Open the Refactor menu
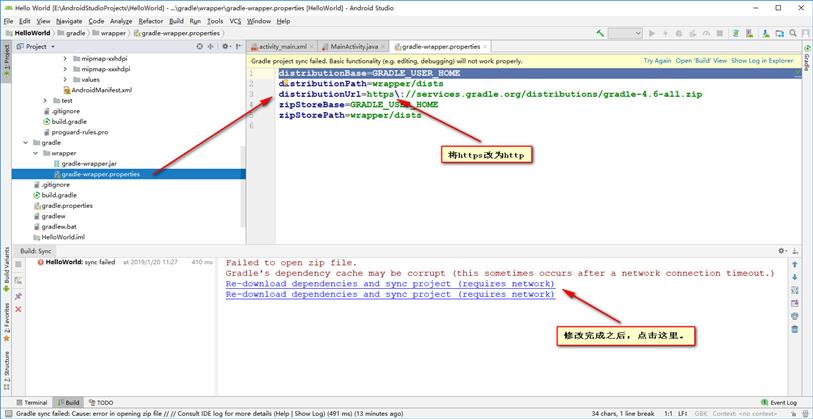 (x=151, y=21)
